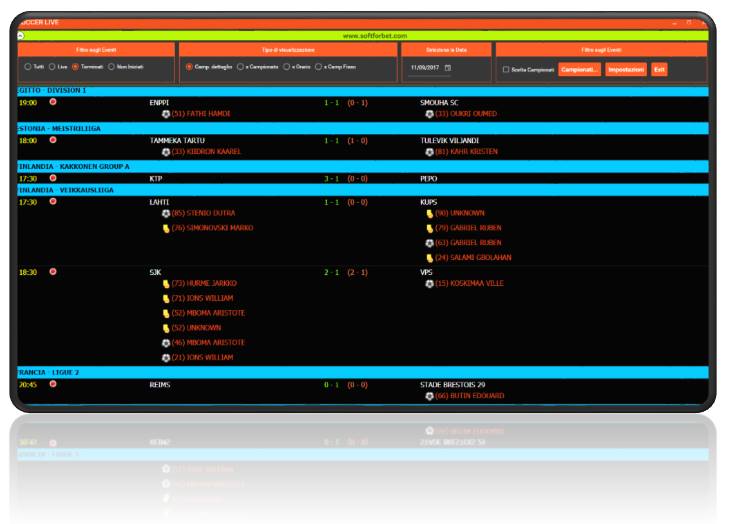Click team name TAMMEKA TARTU
Image resolution: width=729 pixels, height=524 pixels.
click(x=177, y=140)
